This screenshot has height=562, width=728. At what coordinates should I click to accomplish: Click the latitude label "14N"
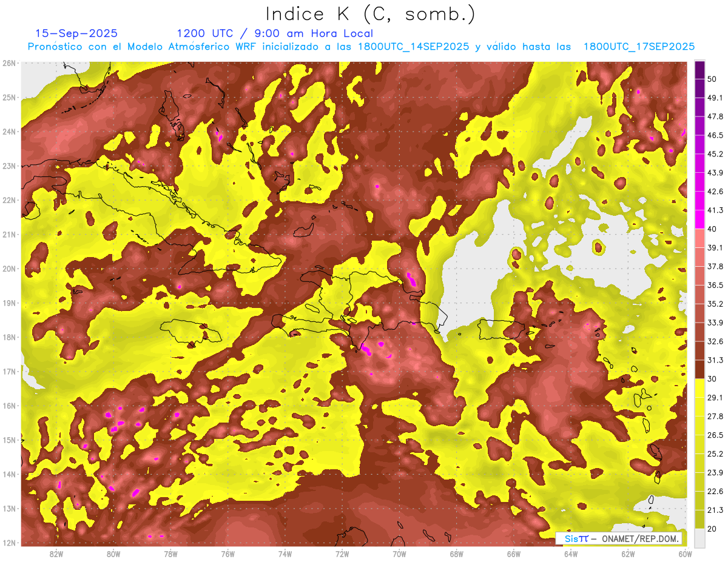point(9,474)
